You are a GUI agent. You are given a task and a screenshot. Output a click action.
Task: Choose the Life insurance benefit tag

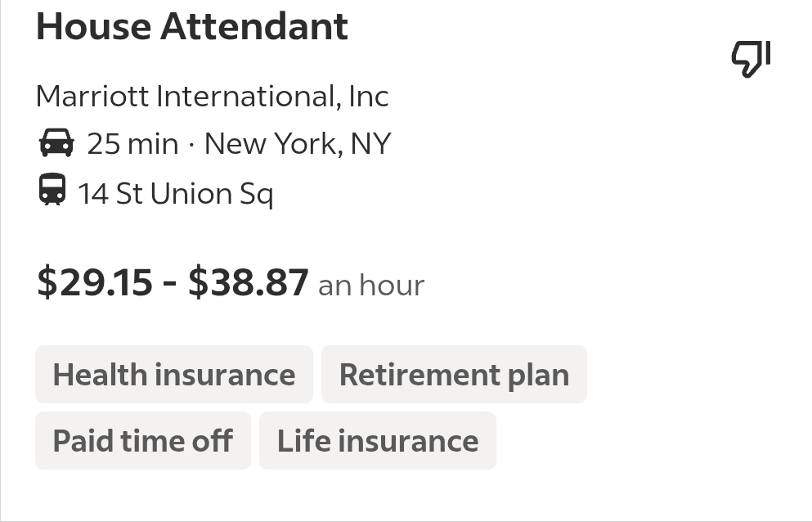click(x=378, y=441)
